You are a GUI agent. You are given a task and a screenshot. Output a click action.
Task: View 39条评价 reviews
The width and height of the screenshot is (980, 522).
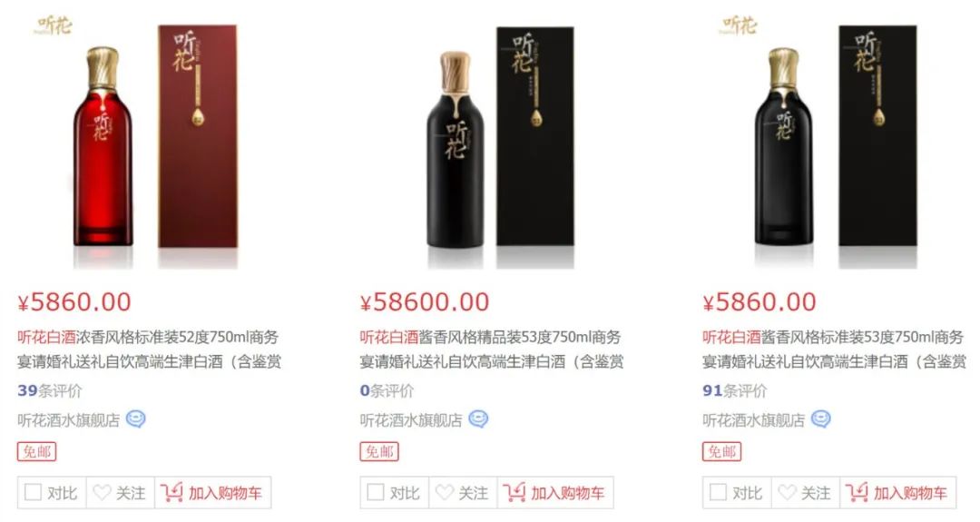coord(49,390)
